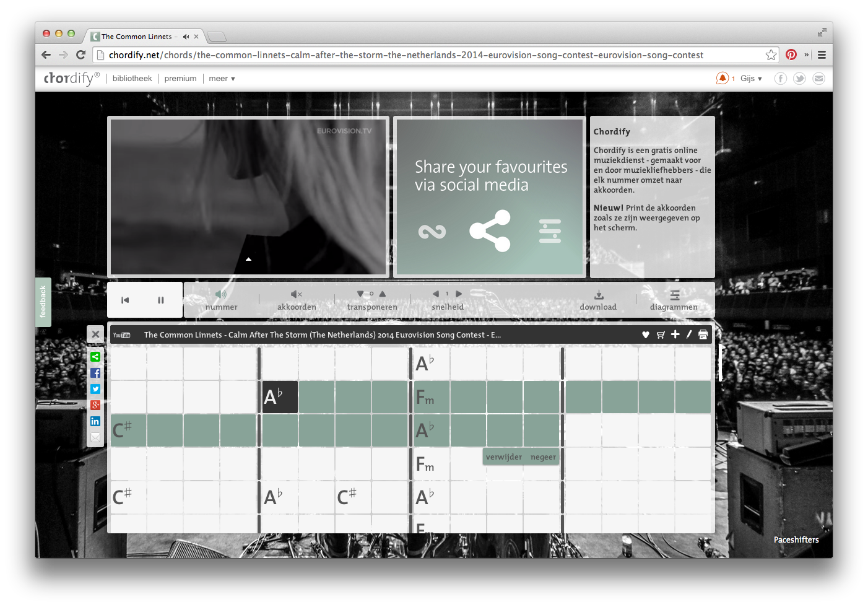Screen dimensions: 868x607
Task: Close the social share sidebar
Action: tap(95, 334)
